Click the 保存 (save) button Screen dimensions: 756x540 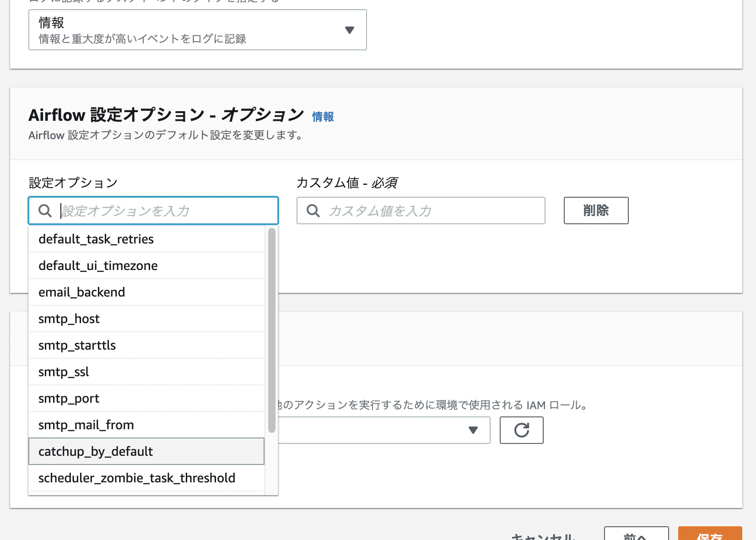[710, 534]
